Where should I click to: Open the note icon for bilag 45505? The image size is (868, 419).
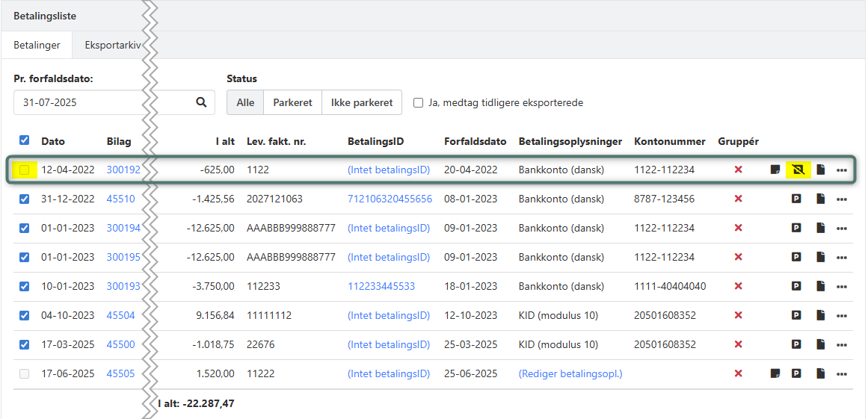(775, 373)
